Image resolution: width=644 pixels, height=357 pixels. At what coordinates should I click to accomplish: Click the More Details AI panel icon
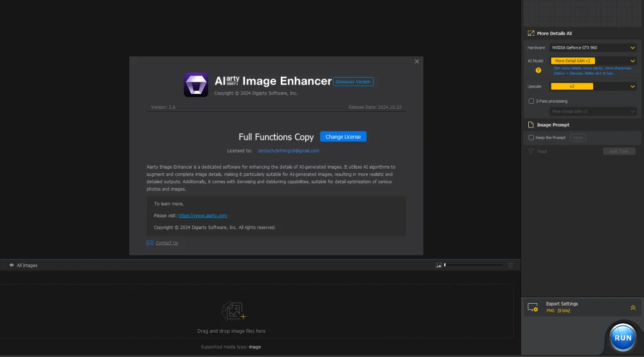coord(531,33)
